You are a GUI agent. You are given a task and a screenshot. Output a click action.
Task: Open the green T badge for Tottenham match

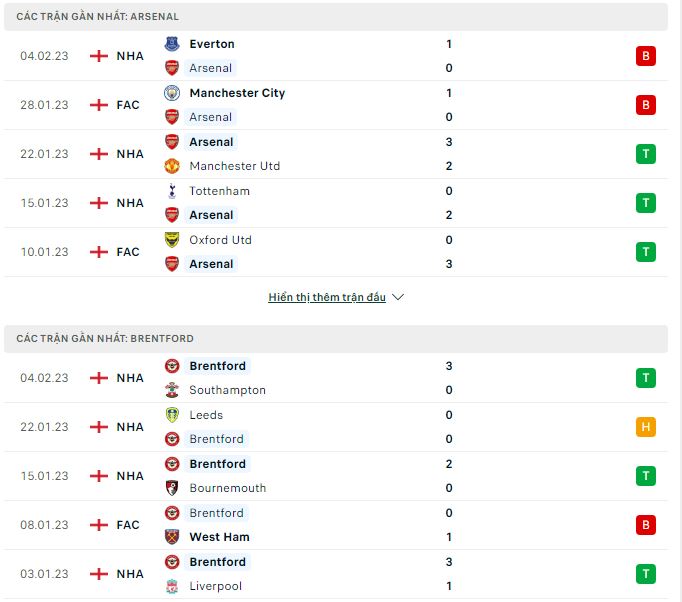click(645, 203)
